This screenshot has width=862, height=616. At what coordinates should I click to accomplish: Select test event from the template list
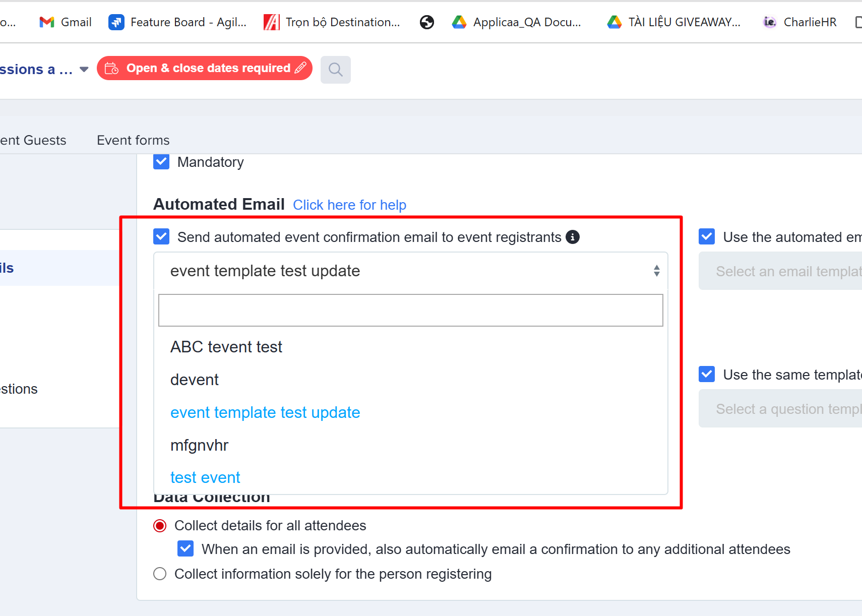(205, 477)
